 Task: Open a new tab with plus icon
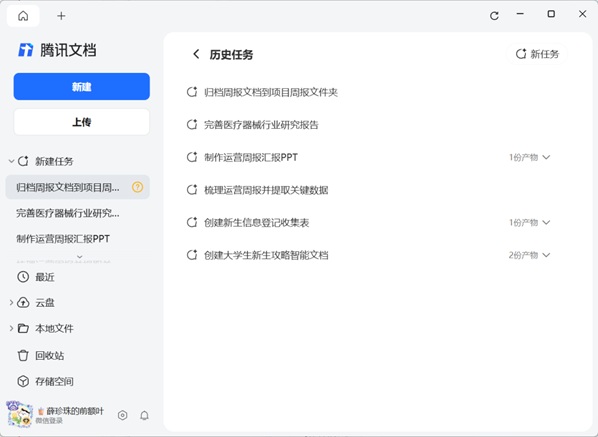[x=61, y=16]
